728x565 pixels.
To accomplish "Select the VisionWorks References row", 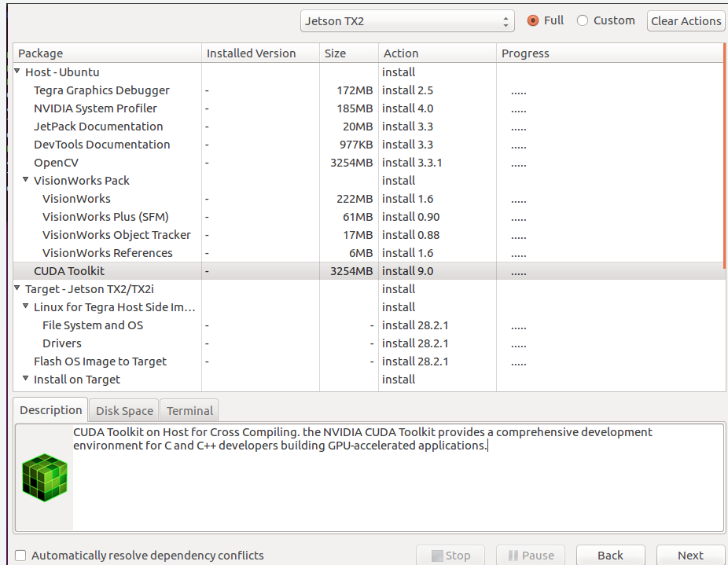I will (x=369, y=253).
